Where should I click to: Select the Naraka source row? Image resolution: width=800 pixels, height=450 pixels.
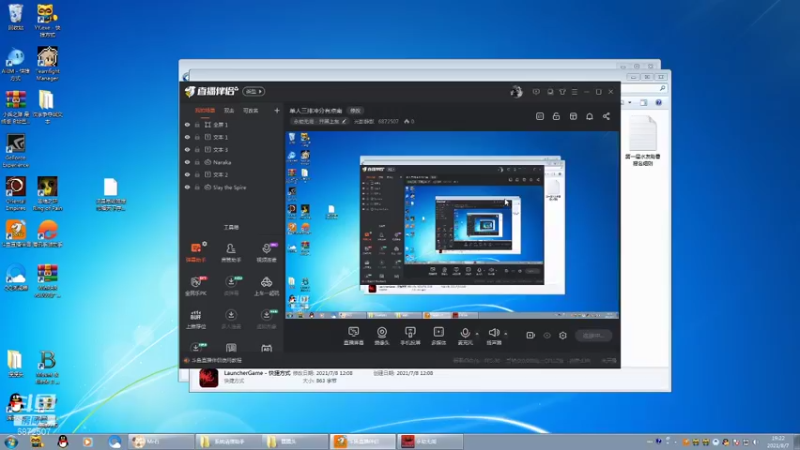[x=233, y=162]
